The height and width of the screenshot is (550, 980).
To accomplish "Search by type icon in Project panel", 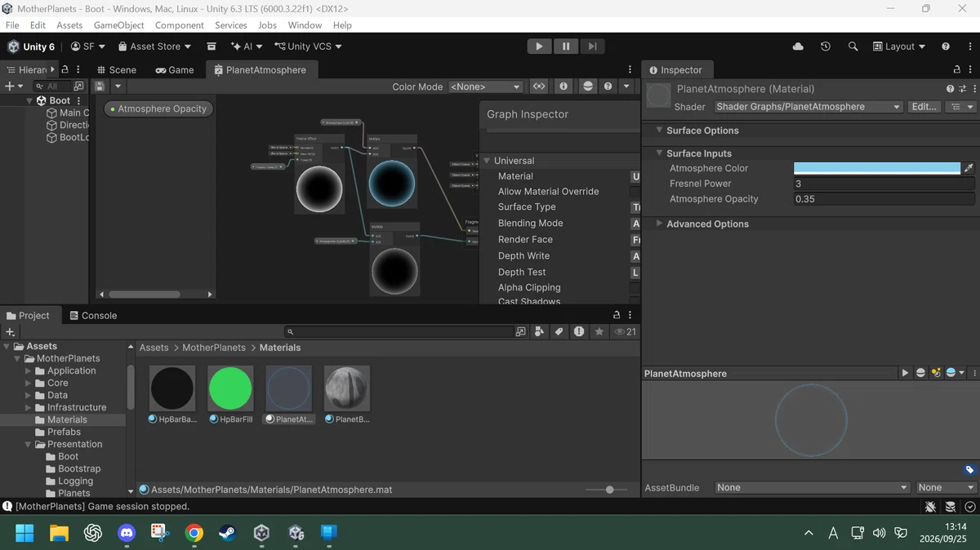I will tap(540, 331).
